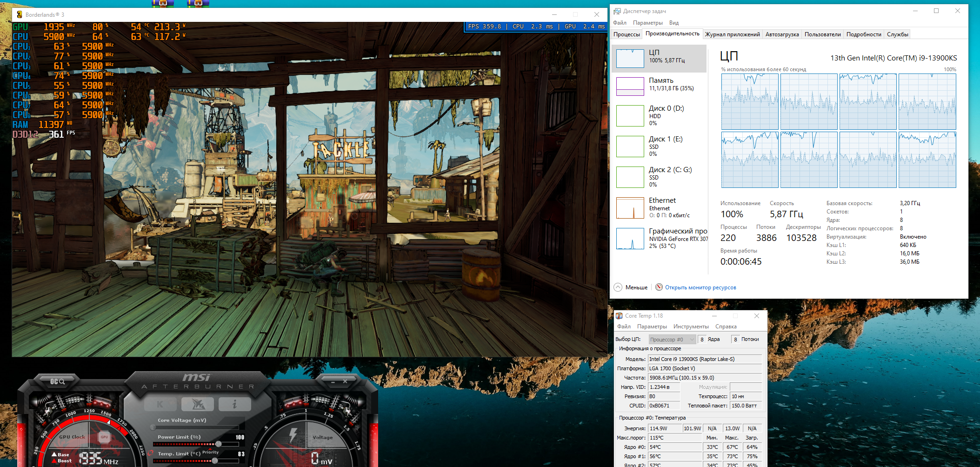Click the Открыть монитор ресурсов link
Screen dimensions: 980x467
click(700, 287)
